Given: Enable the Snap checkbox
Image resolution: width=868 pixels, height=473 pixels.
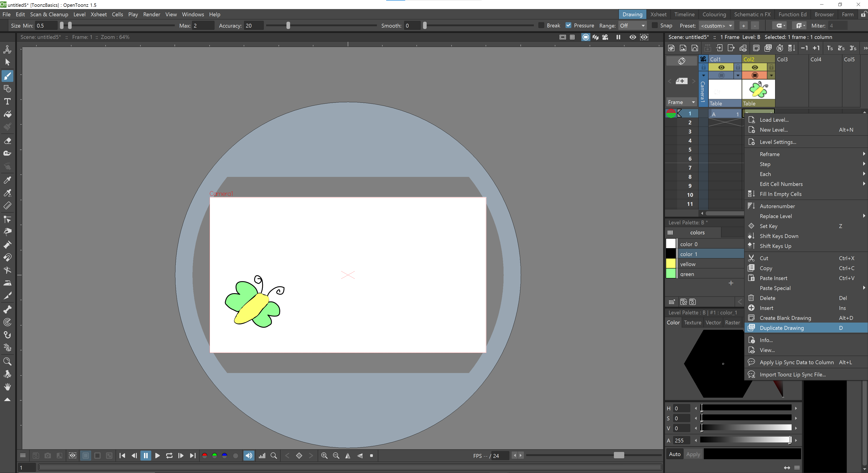Looking at the screenshot, I should [x=655, y=26].
